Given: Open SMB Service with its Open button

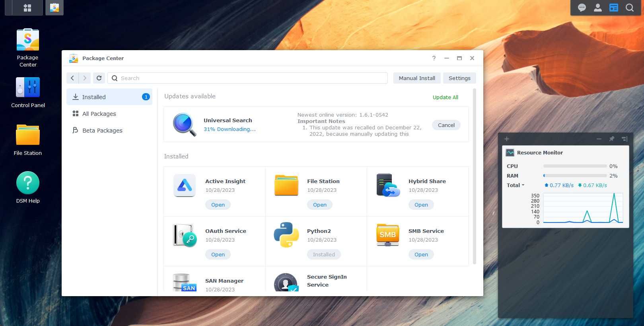Looking at the screenshot, I should coord(421,254).
